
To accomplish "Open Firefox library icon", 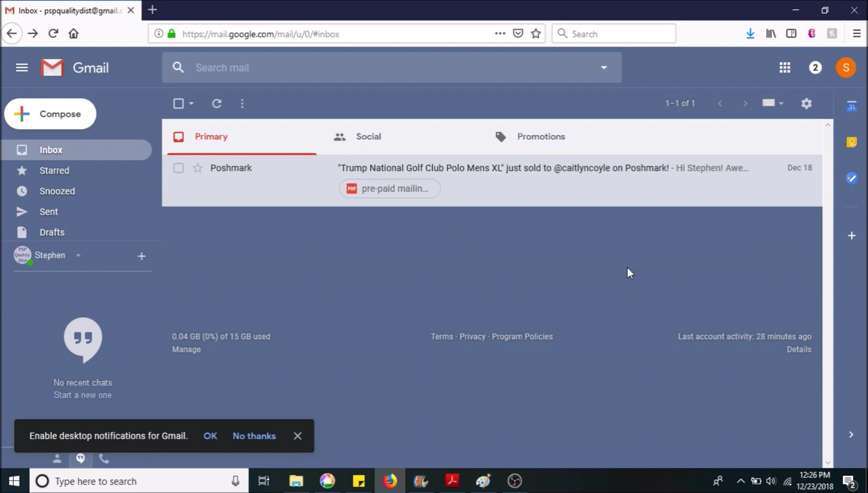I will tap(771, 33).
